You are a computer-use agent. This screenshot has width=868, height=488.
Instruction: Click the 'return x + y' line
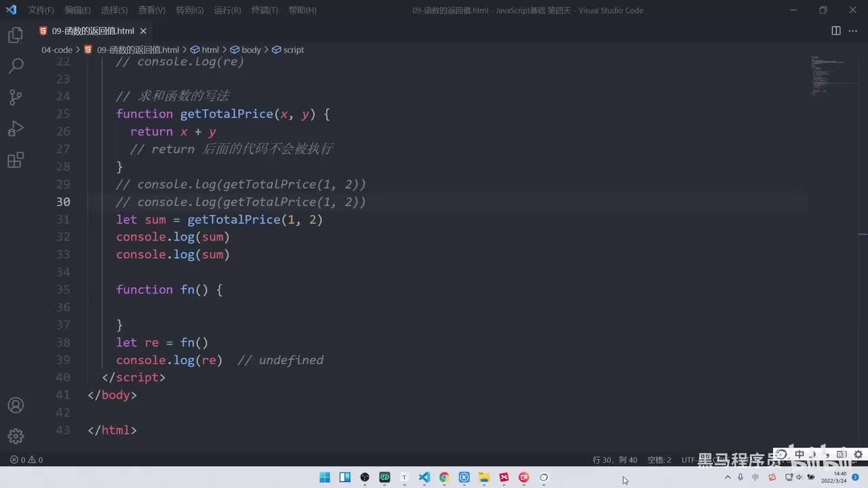(x=173, y=131)
